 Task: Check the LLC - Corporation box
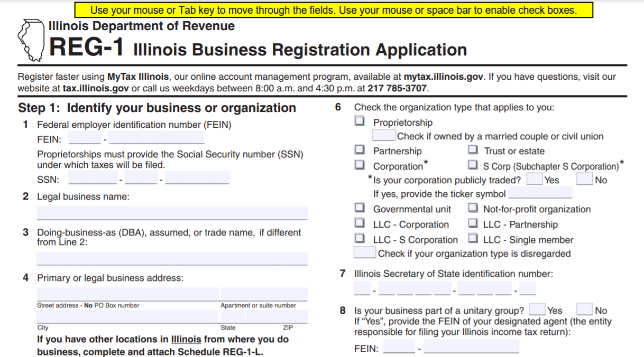pos(360,223)
